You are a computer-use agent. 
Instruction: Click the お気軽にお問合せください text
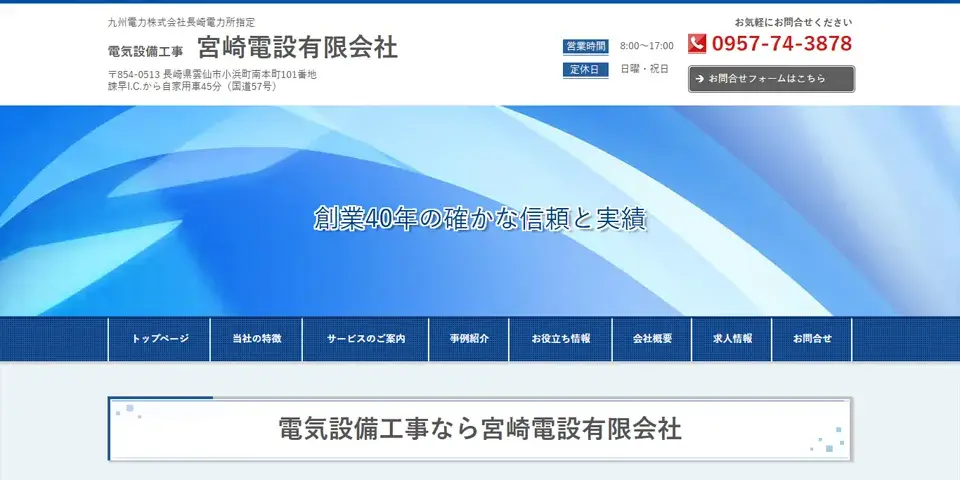[793, 23]
